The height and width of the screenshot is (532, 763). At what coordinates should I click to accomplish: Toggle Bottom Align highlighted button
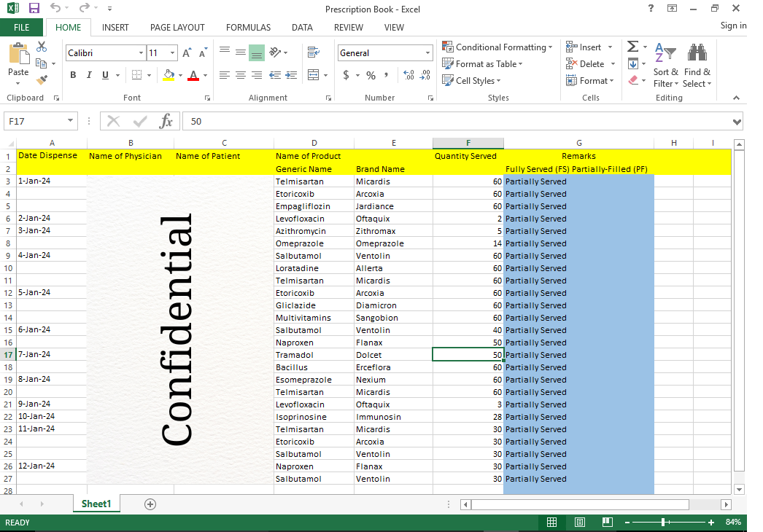(257, 52)
